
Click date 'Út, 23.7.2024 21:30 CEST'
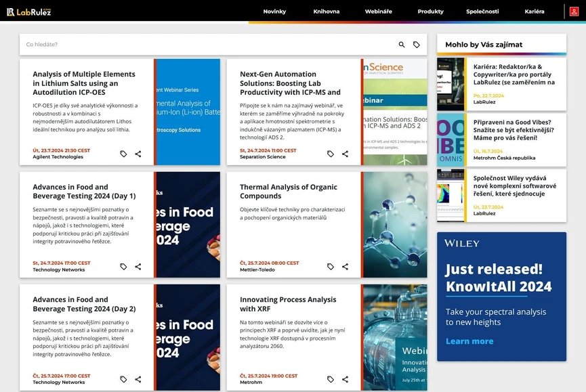(x=61, y=150)
